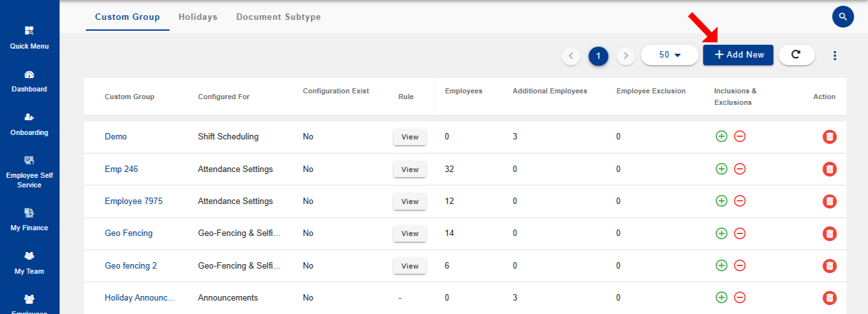
Task: Add inclusion for Employee 7975 group
Action: 722,201
